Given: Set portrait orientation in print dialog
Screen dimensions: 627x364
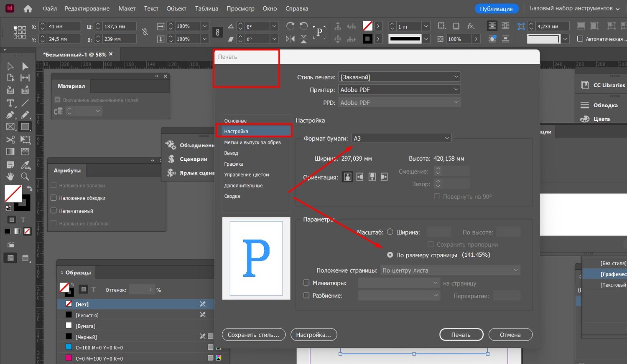Looking at the screenshot, I should tap(347, 177).
